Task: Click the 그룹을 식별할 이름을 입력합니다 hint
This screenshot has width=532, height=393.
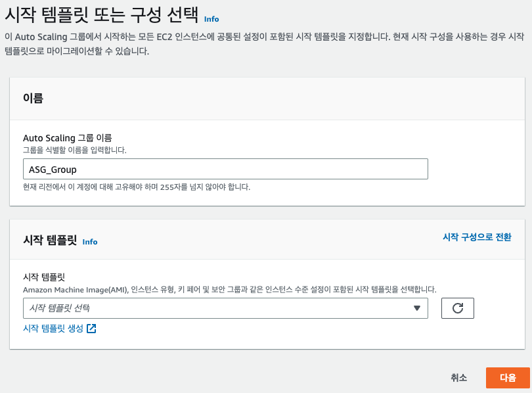Action: (x=75, y=150)
